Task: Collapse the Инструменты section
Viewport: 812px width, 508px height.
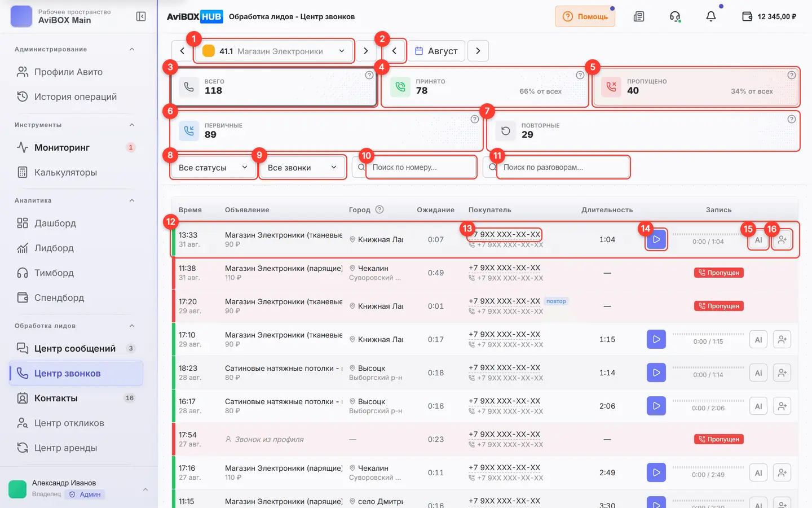Action: 132,125
